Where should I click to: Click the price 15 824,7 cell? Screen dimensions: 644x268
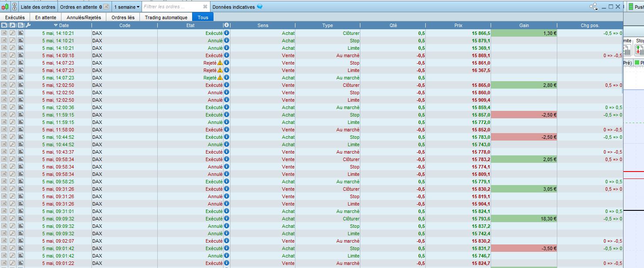(x=458, y=263)
